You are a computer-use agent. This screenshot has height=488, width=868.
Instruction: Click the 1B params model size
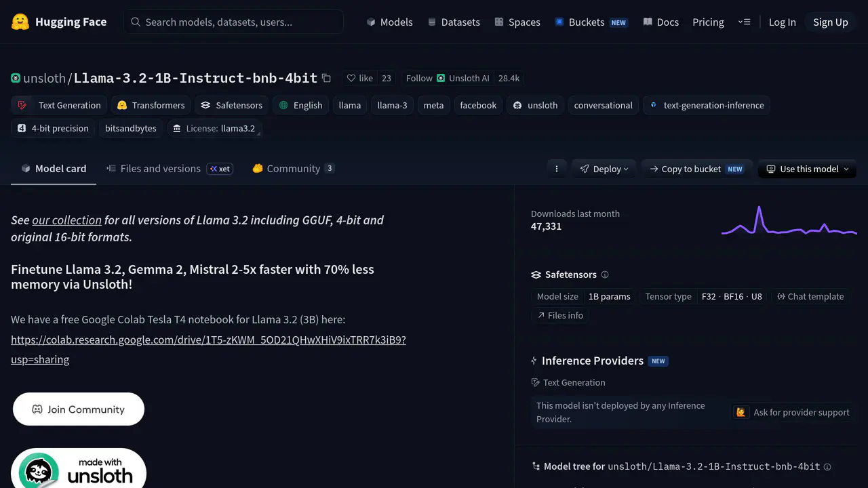tap(610, 297)
